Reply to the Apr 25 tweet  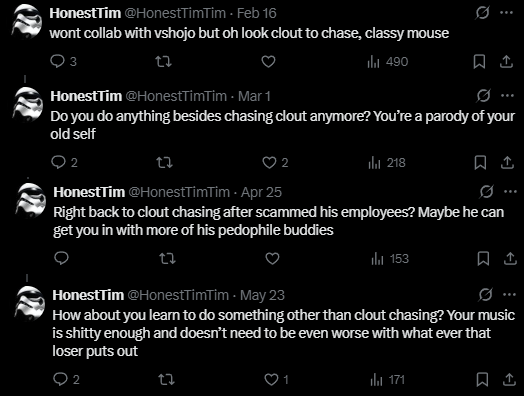click(61, 258)
